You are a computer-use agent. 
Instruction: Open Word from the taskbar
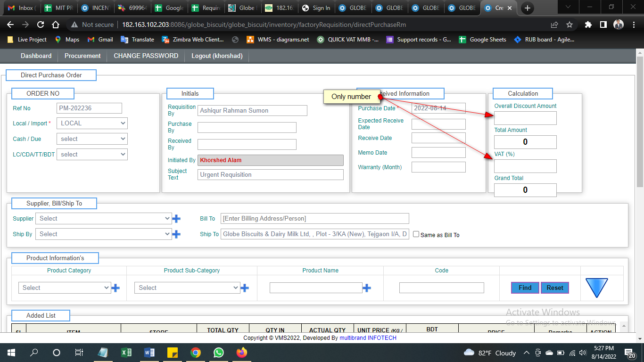tap(149, 353)
